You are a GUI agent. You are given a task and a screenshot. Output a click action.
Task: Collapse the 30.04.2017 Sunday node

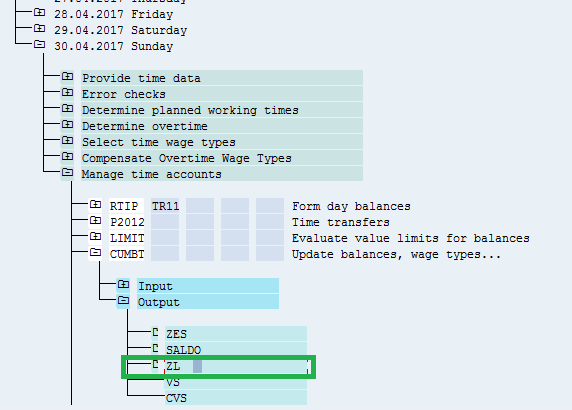(39, 45)
